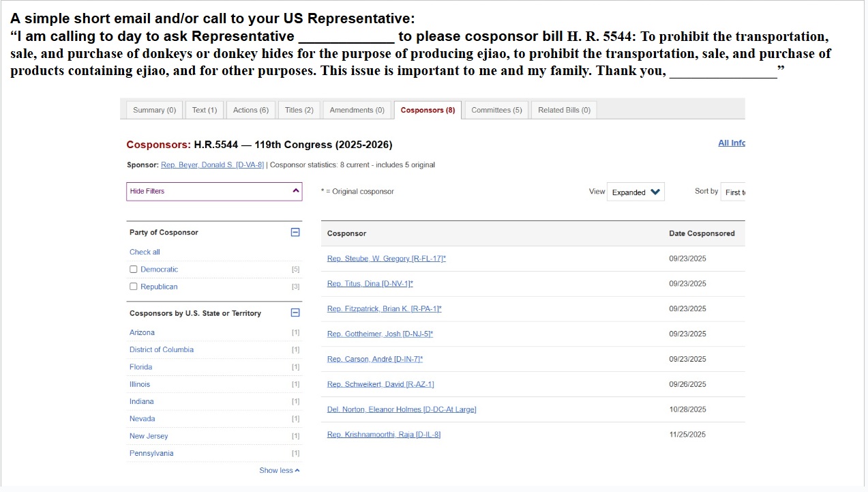This screenshot has height=492, width=868.
Task: Click the Hide Filters box
Action: pos(205,192)
